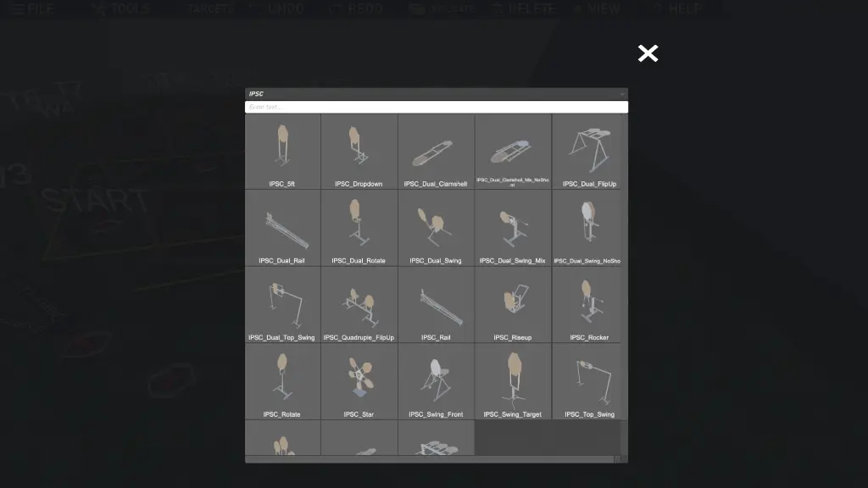868x488 pixels.
Task: Pick the IPSC_Dual_Swing target
Action: click(x=436, y=229)
